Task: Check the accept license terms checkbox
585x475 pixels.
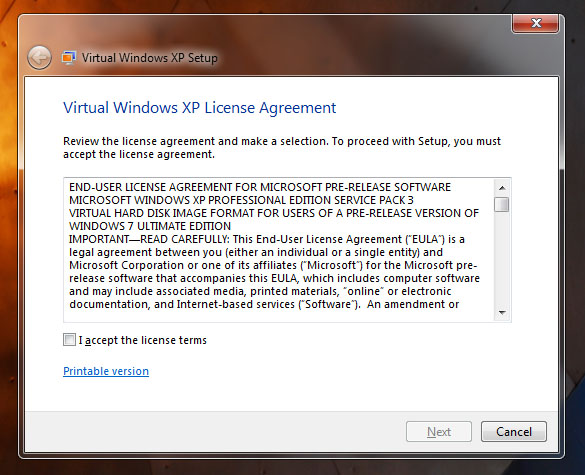Action: (69, 340)
